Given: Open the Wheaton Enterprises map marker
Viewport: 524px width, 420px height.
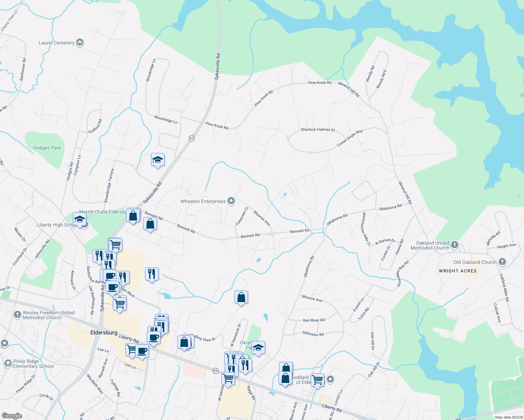Looking at the screenshot, I should tap(231, 201).
